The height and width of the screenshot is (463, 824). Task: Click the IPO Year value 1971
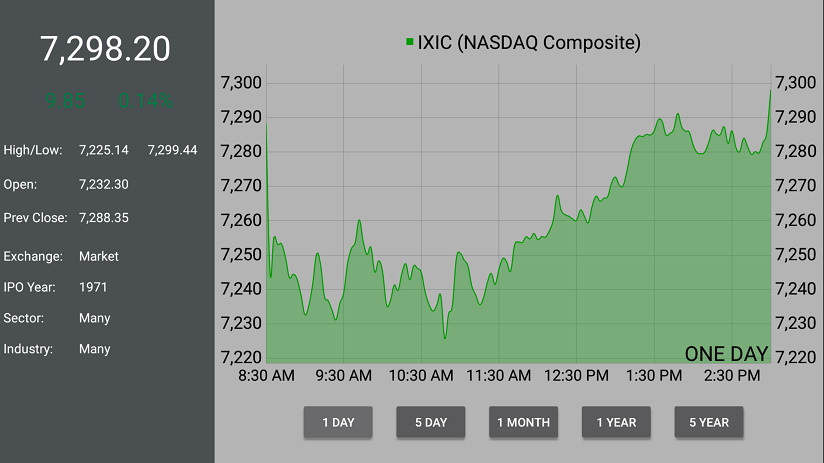coord(93,287)
